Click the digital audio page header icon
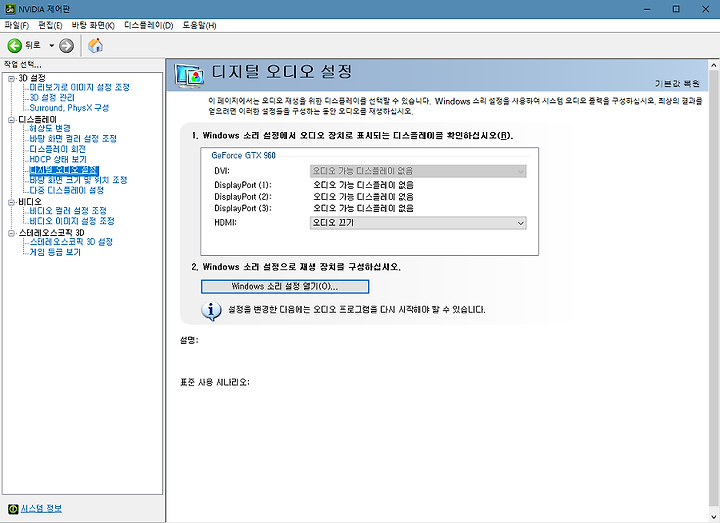Viewport: 720px width, 523px height. [x=189, y=76]
